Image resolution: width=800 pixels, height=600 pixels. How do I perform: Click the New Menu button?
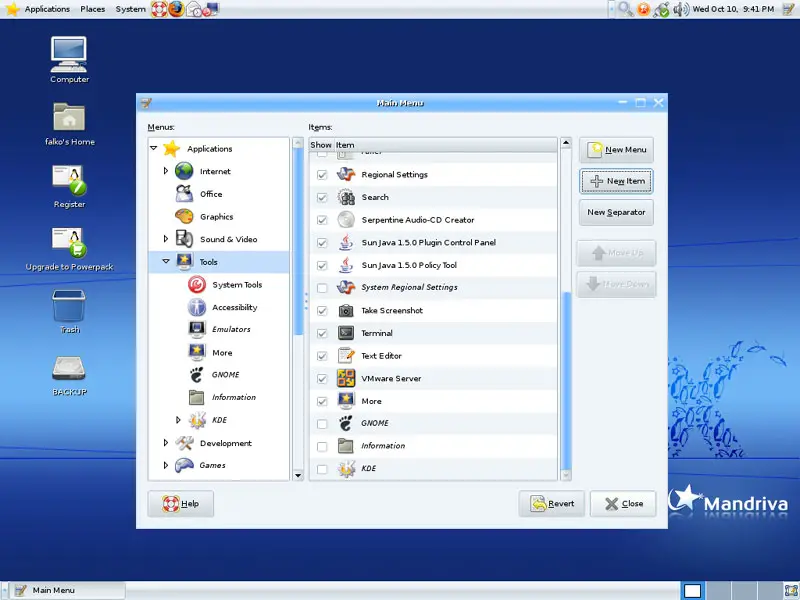[616, 150]
